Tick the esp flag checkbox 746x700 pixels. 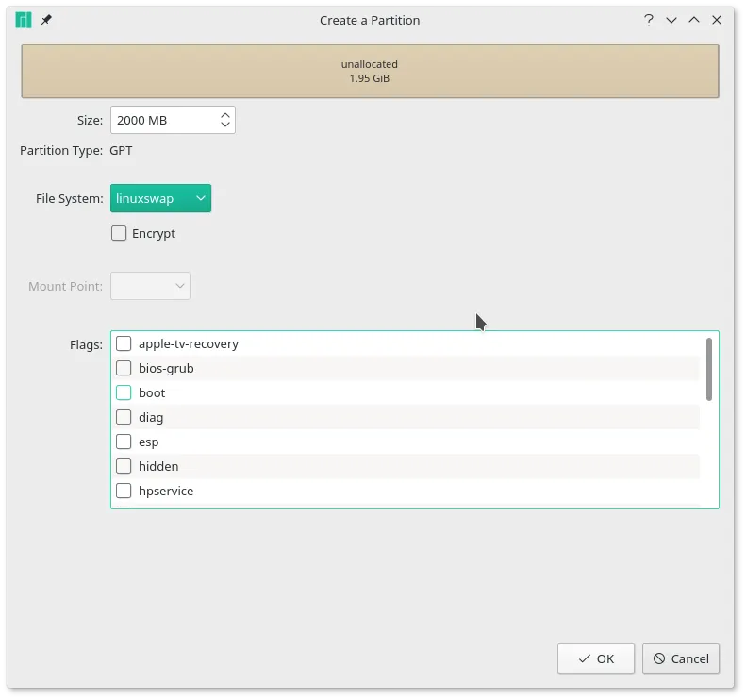pos(124,442)
